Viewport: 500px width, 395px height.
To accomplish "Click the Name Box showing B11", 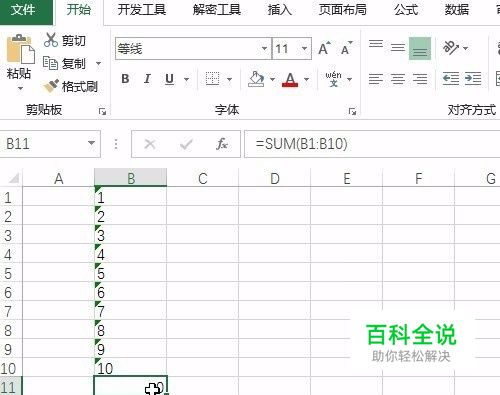I will pyautogui.click(x=42, y=144).
